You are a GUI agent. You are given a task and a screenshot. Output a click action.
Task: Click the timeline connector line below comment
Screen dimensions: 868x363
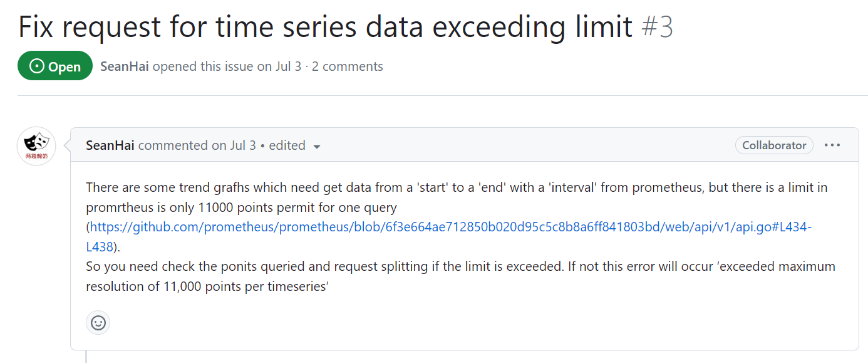pyautogui.click(x=86, y=357)
